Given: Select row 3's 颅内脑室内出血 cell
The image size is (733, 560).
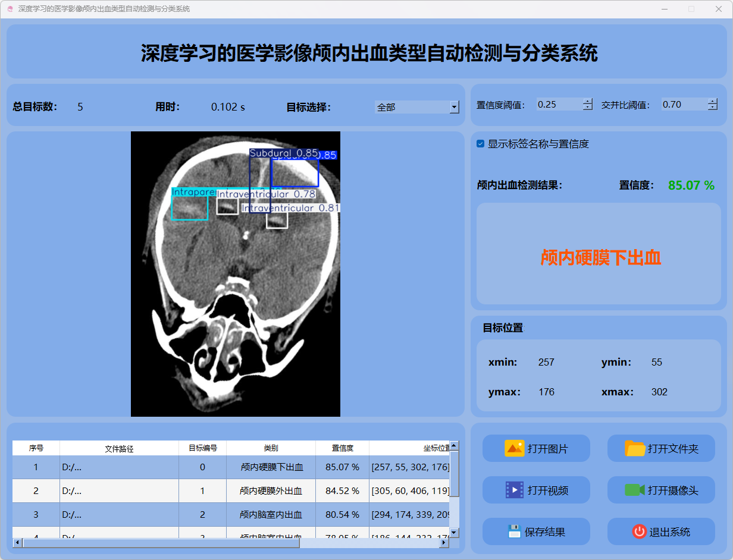Looking at the screenshot, I should click(271, 515).
